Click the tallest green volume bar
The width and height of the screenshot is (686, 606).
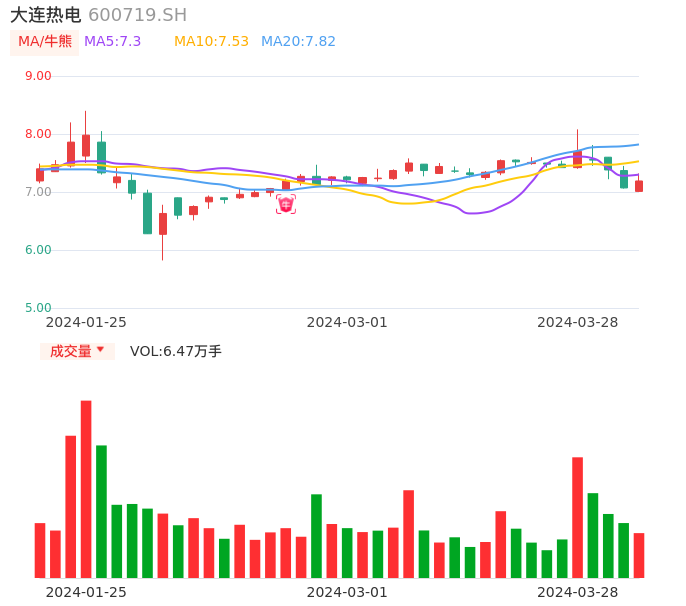[x=101, y=511]
